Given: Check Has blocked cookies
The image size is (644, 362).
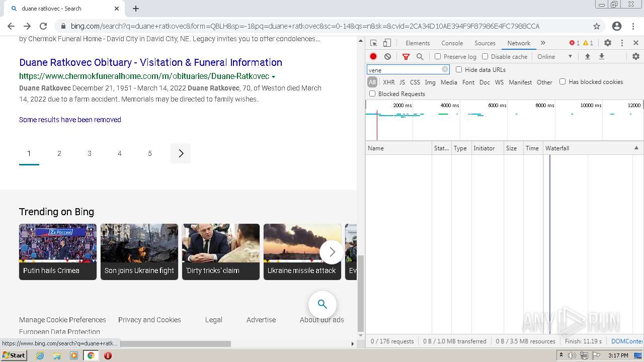Looking at the screenshot, I should pyautogui.click(x=562, y=82).
